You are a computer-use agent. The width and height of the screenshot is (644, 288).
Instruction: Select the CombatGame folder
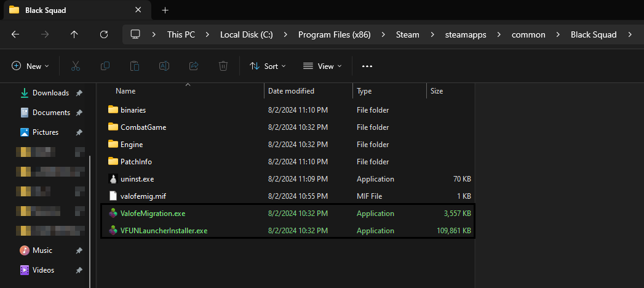click(x=143, y=127)
